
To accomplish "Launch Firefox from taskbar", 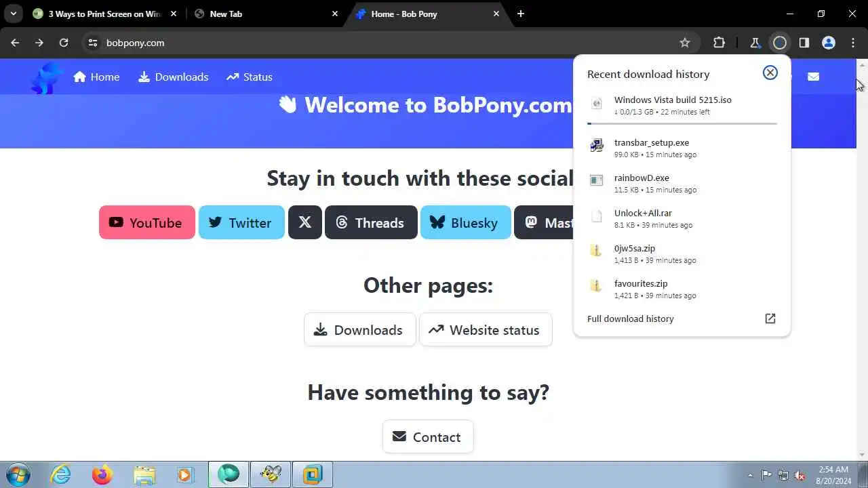I will tap(102, 474).
